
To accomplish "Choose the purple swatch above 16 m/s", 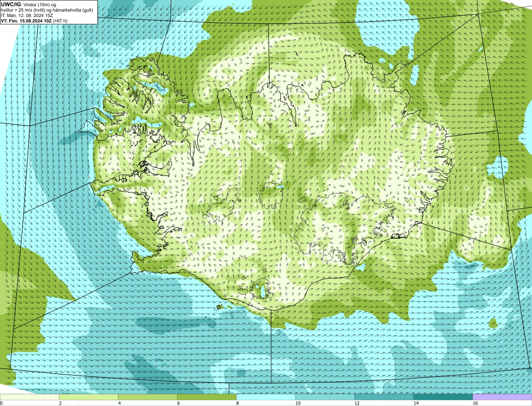I will [x=502, y=397].
